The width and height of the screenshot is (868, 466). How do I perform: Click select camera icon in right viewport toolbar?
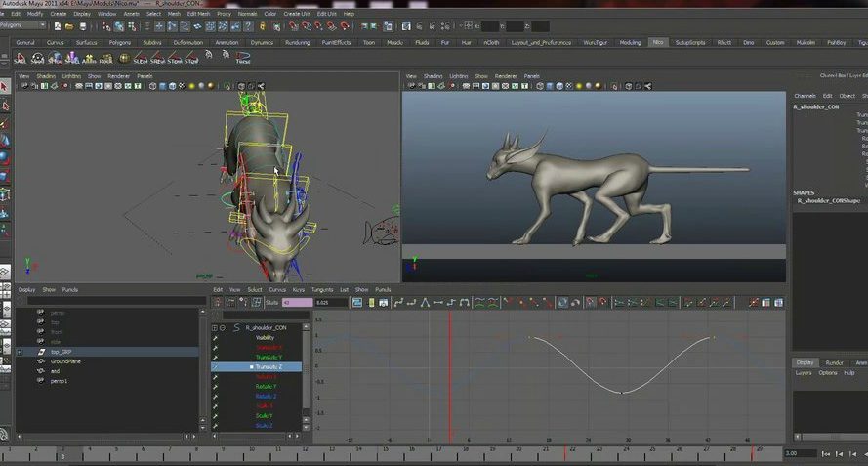pyautogui.click(x=411, y=86)
